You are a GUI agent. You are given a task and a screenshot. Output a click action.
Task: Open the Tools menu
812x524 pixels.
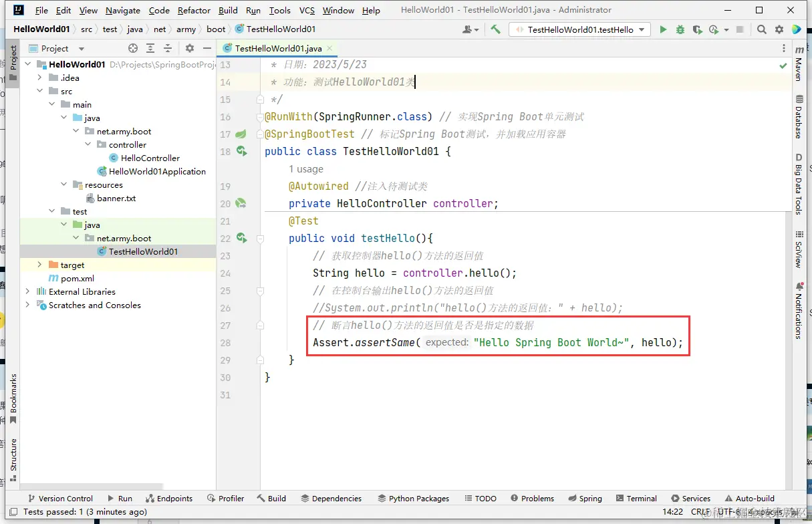pyautogui.click(x=279, y=10)
